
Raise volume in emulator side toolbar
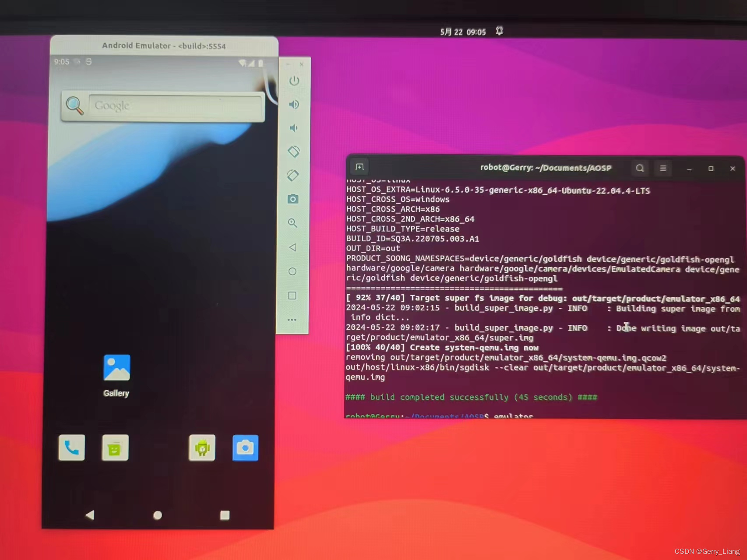click(x=294, y=104)
